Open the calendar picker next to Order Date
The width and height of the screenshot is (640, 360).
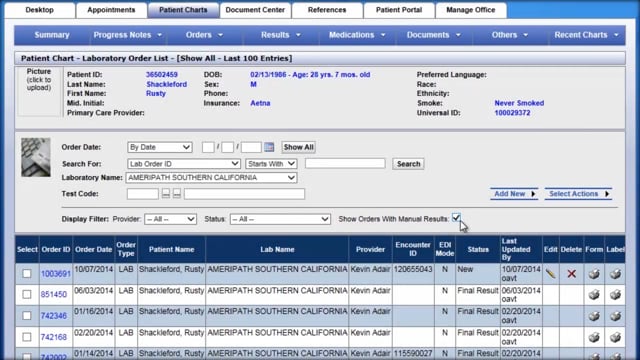click(x=269, y=147)
